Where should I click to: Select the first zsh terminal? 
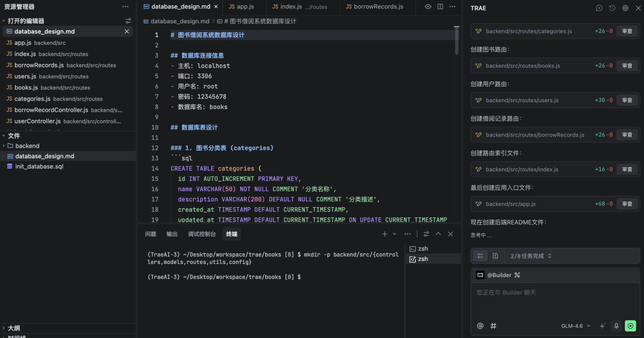(x=433, y=249)
